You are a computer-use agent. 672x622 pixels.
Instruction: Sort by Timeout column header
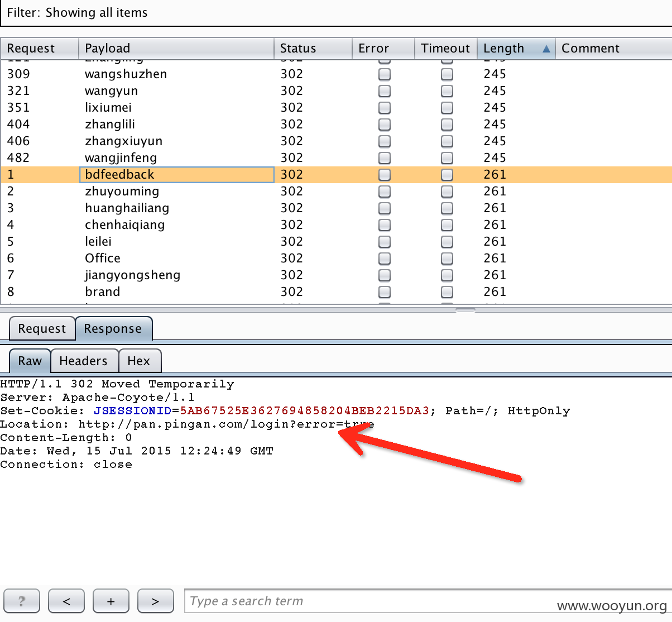click(446, 49)
